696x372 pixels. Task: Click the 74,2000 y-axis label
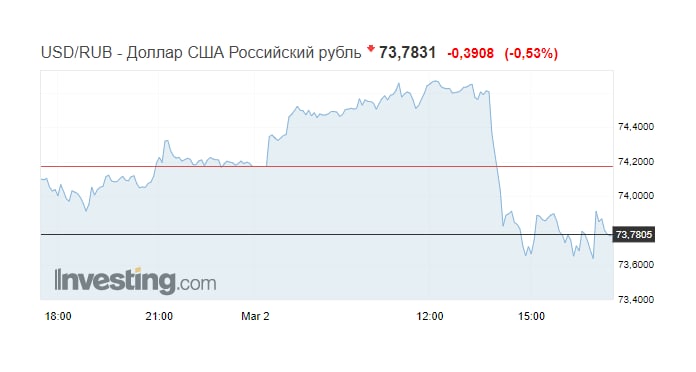[636, 162]
